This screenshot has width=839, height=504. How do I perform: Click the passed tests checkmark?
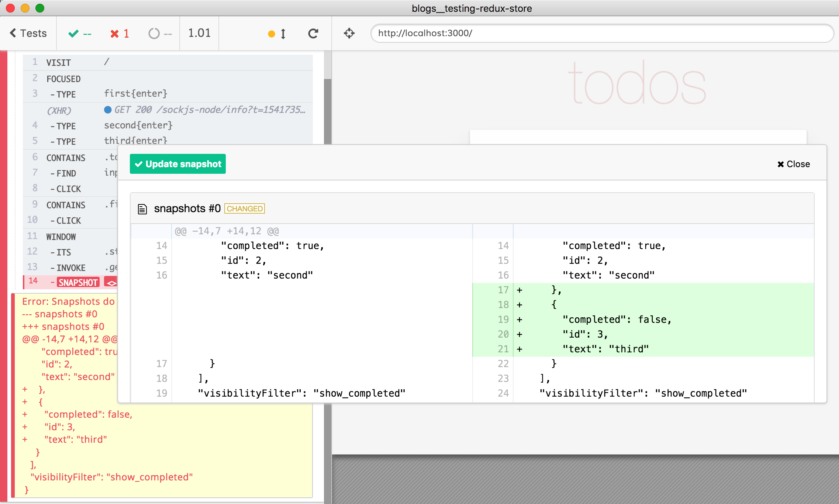(73, 34)
